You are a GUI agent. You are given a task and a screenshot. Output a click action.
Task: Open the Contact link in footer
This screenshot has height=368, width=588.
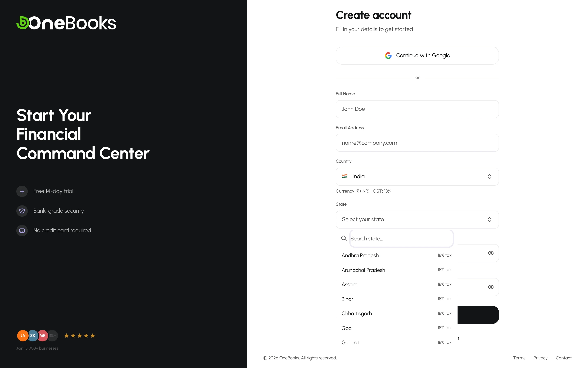pyautogui.click(x=563, y=358)
